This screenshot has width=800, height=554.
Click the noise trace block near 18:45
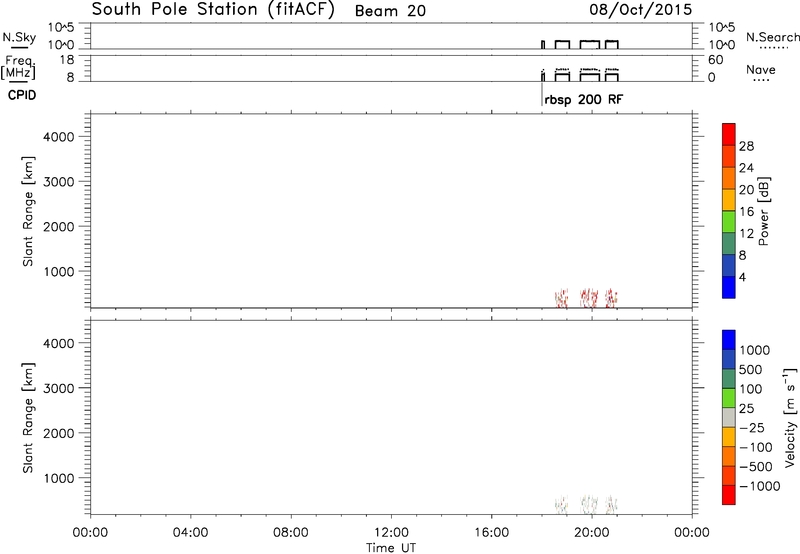click(562, 44)
